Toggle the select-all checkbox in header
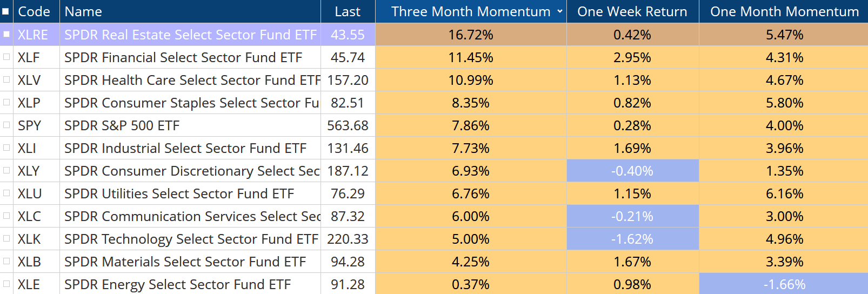The image size is (868, 294). [5, 11]
